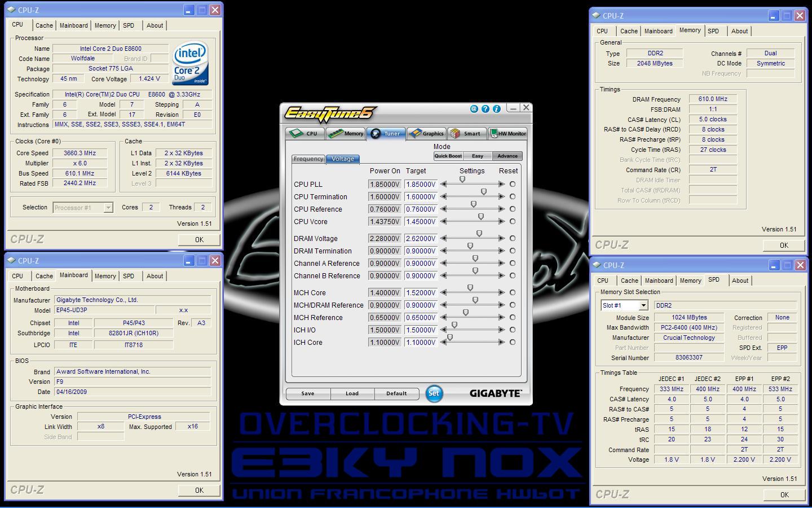Decrease MCH Core voltage with left arrow
The width and height of the screenshot is (812, 508).
443,292
